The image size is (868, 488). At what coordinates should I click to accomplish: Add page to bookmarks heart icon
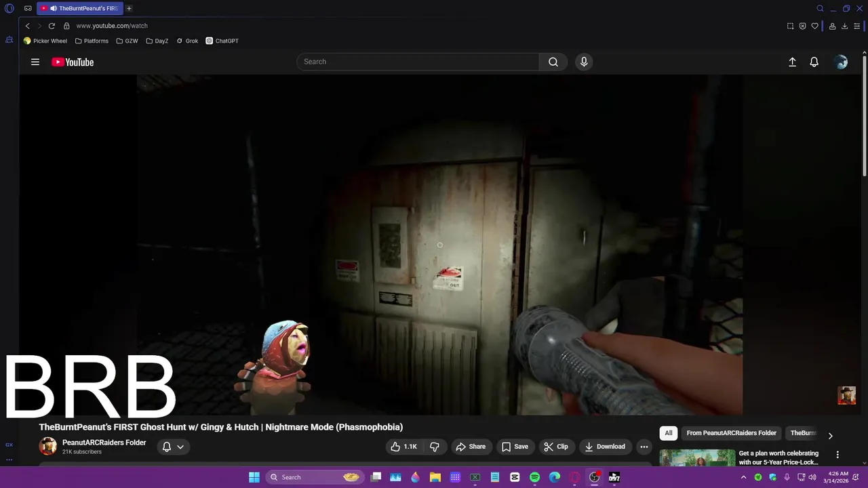click(814, 26)
